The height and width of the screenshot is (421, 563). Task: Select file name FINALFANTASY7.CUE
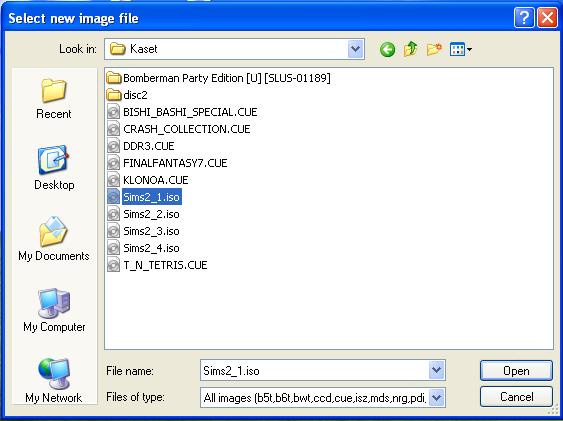[x=175, y=163]
